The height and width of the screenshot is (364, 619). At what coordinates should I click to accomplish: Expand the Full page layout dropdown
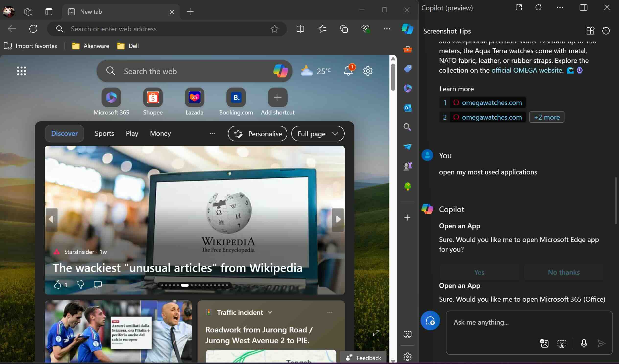(x=318, y=134)
